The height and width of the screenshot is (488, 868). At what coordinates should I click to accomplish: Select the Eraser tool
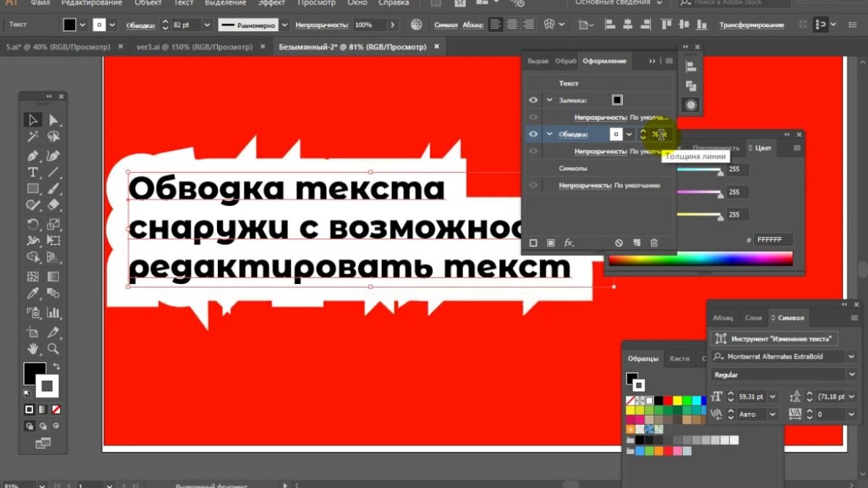(x=54, y=207)
